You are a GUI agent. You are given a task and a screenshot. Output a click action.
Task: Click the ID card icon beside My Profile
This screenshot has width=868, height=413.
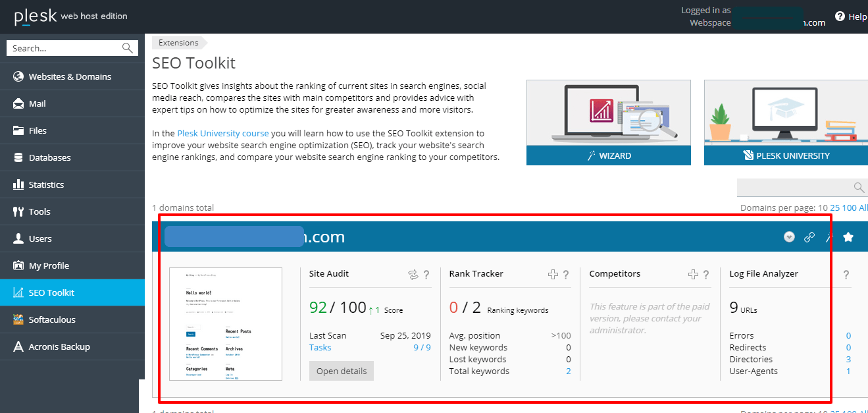[x=18, y=265]
